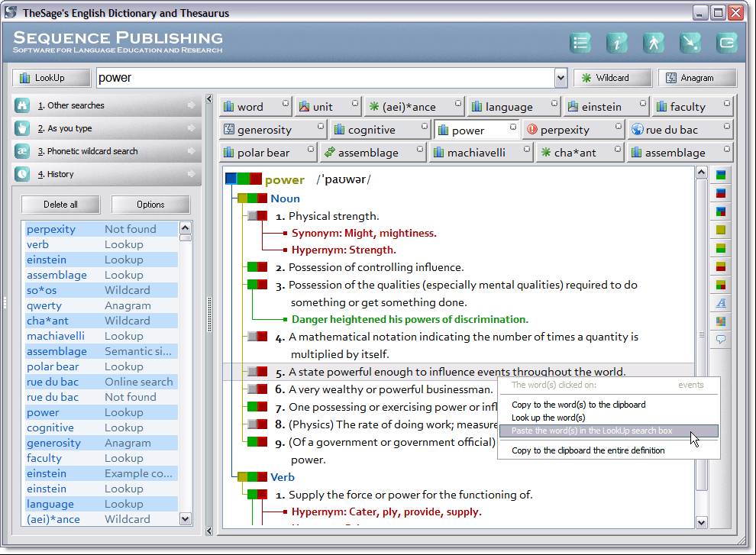Image resolution: width=756 pixels, height=555 pixels.
Task: Click the green-olive filter icon in right sidebar
Action: tap(721, 248)
